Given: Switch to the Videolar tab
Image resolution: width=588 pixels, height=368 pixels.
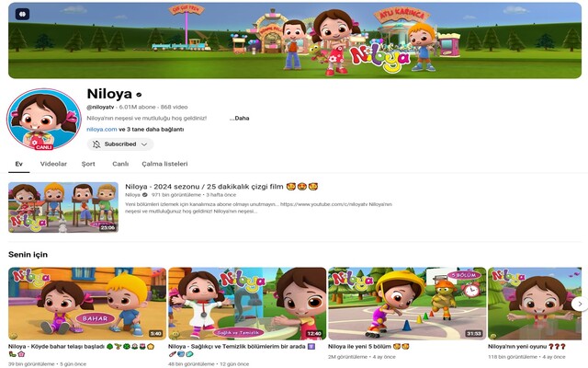Looking at the screenshot, I should (x=53, y=164).
